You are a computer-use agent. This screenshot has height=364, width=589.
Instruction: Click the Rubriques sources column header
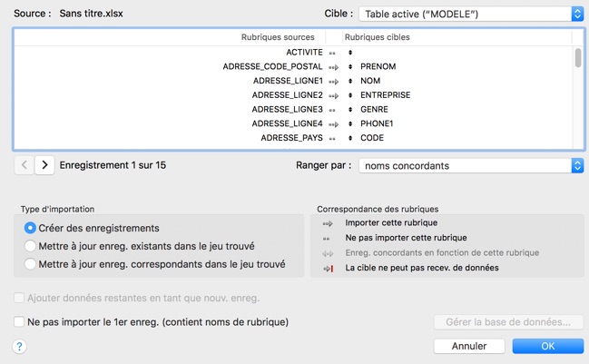click(278, 37)
